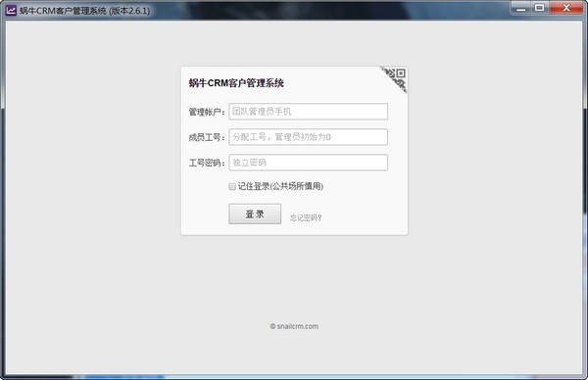Screen dimensions: 588x380
Task: Focus the 成员工号 input field
Action: [309, 137]
